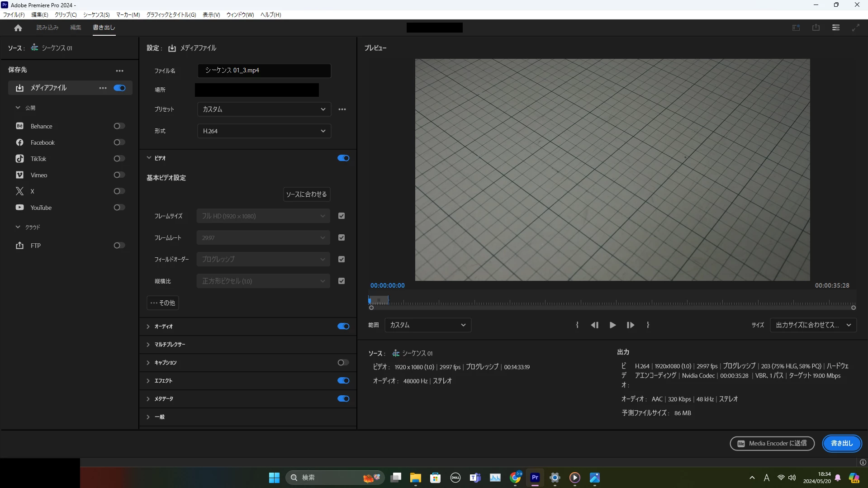Click the FTP upload icon

pyautogui.click(x=20, y=246)
